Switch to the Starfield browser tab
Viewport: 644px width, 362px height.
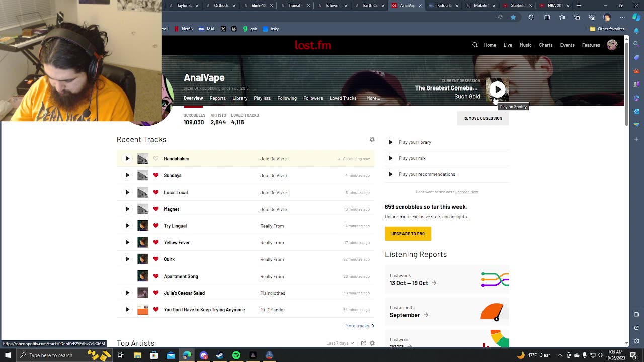[518, 6]
